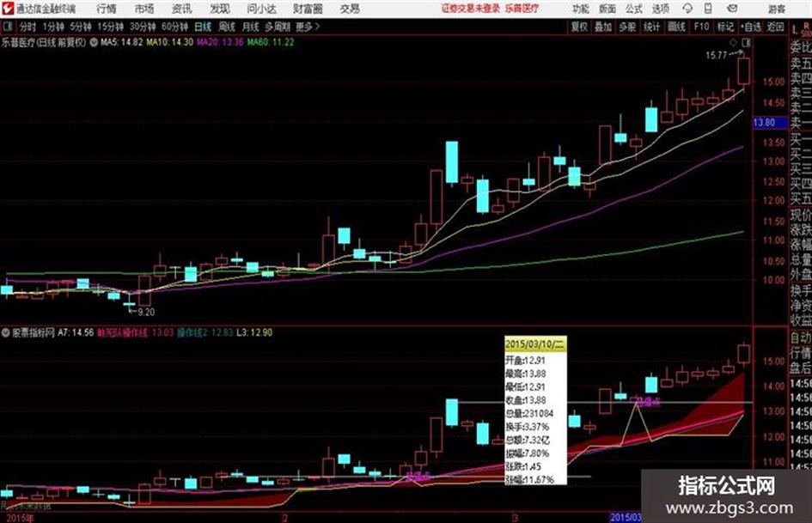The image size is (812, 523).
Task: Open the 公式 menu
Action: click(x=634, y=9)
